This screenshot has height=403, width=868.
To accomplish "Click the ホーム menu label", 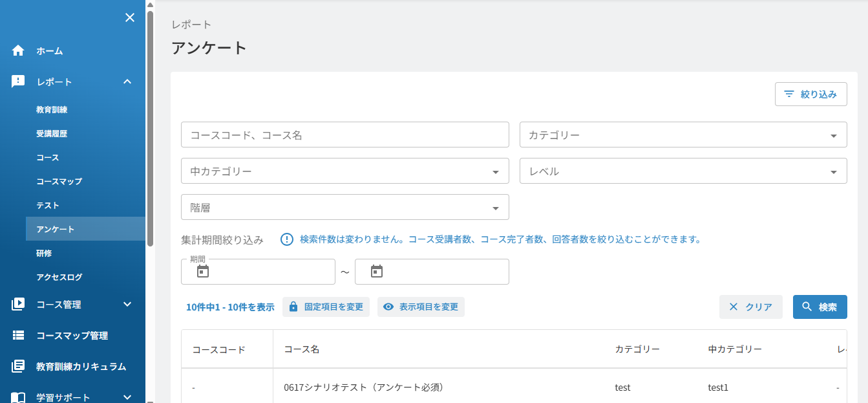I will [x=50, y=50].
